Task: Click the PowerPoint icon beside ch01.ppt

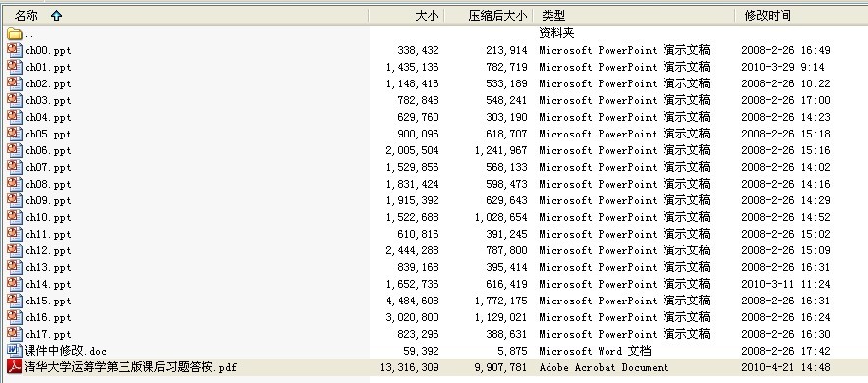Action: [x=15, y=67]
